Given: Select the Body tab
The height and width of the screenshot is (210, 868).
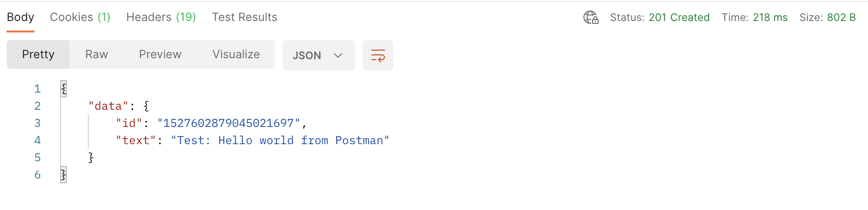Looking at the screenshot, I should (x=21, y=17).
